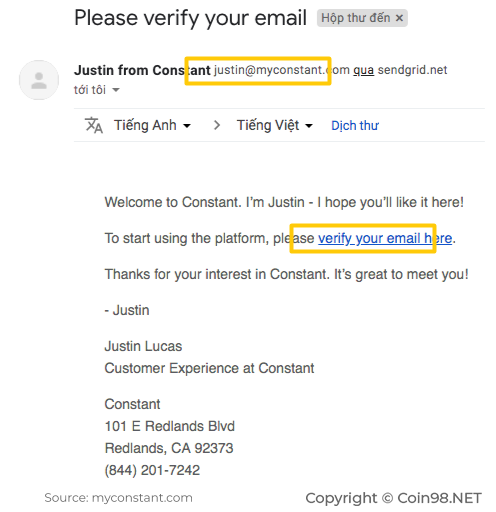Image resolution: width=496 pixels, height=512 pixels.
Task: Remove the Hộp thư đến label with x
Action: point(399,18)
